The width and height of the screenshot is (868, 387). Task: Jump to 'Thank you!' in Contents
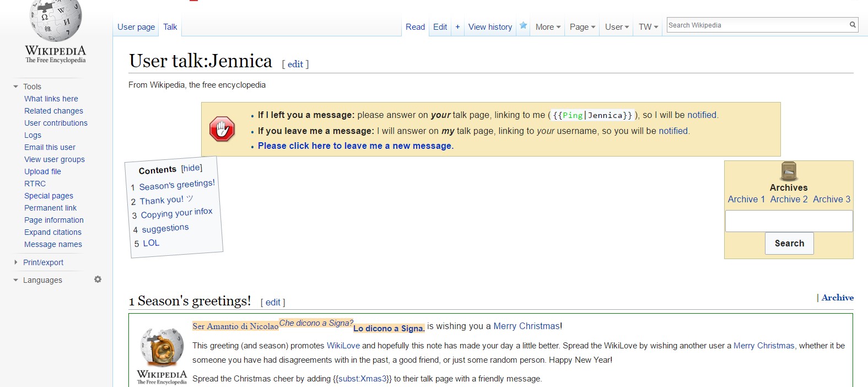(x=166, y=200)
